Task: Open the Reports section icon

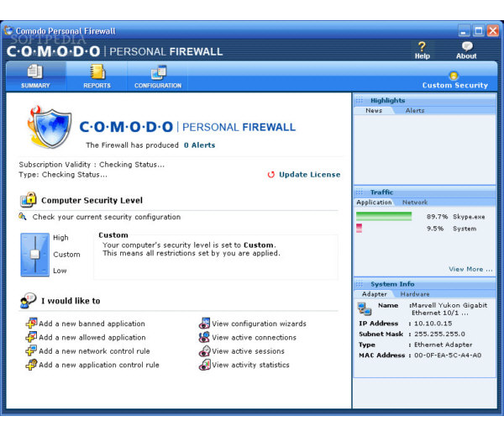Action: point(97,71)
